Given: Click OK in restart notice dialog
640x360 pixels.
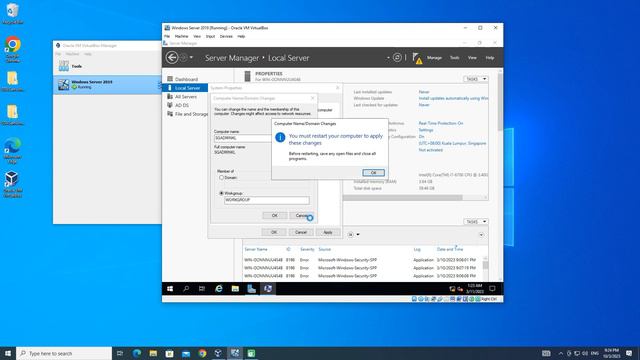Looking at the screenshot, I should point(373,173).
